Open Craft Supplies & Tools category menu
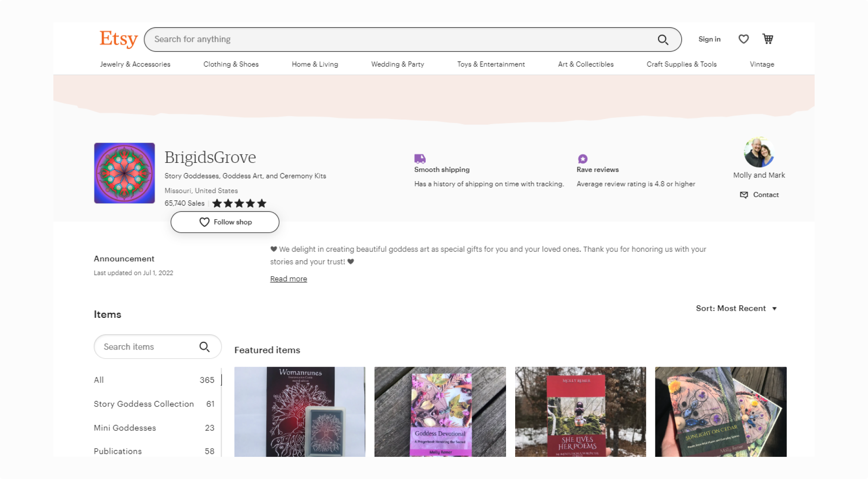Screen dimensions: 868x479 [681, 64]
